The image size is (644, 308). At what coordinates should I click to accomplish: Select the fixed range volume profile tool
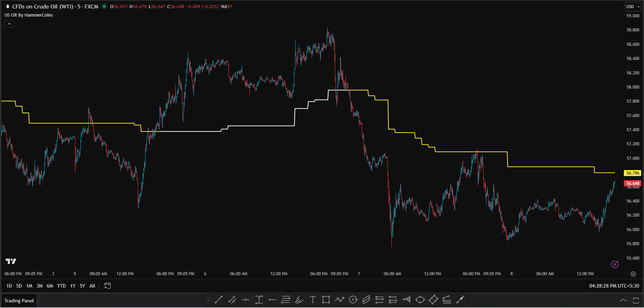pyautogui.click(x=407, y=300)
